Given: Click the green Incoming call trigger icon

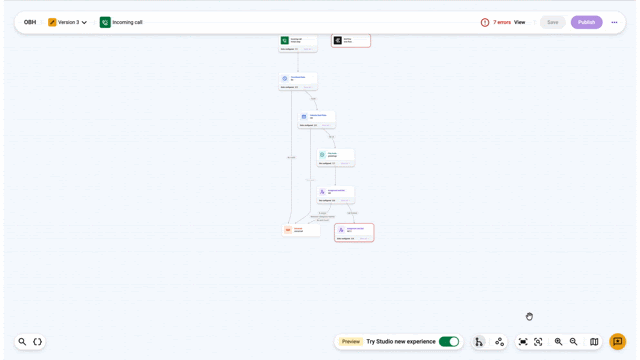Looking at the screenshot, I should (x=105, y=22).
